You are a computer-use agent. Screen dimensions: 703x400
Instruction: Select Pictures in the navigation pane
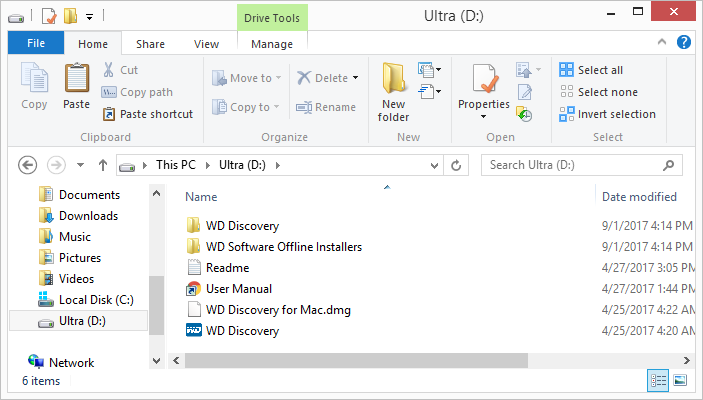(70, 258)
